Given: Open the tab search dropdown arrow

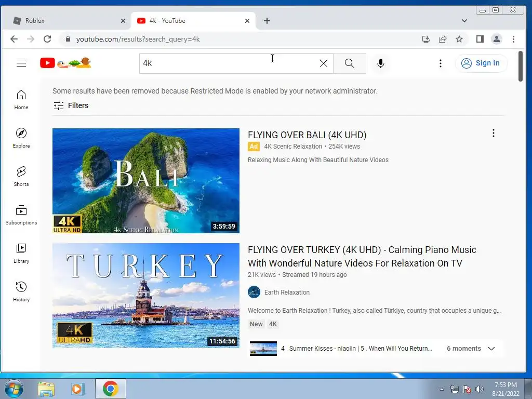Looking at the screenshot, I should [x=464, y=21].
